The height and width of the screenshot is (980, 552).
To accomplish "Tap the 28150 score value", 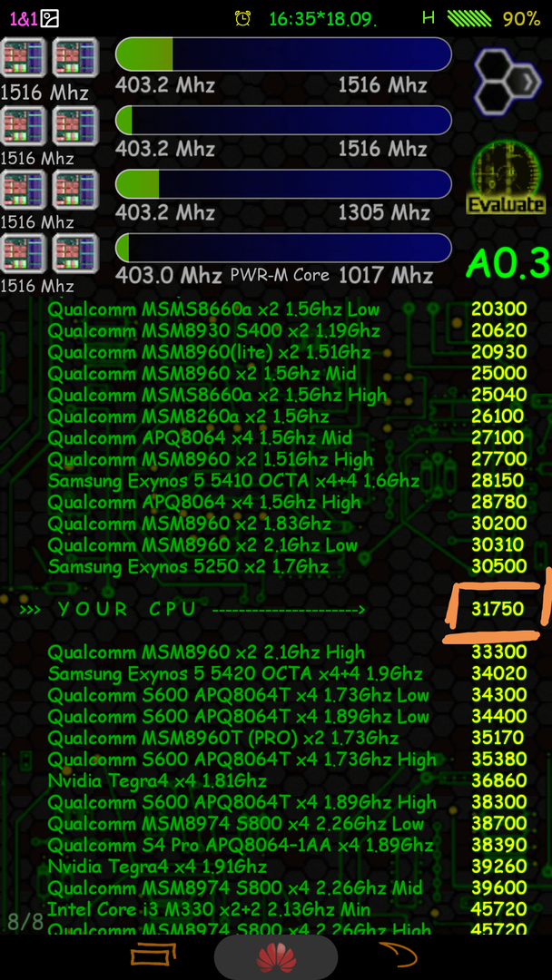I will [x=498, y=480].
